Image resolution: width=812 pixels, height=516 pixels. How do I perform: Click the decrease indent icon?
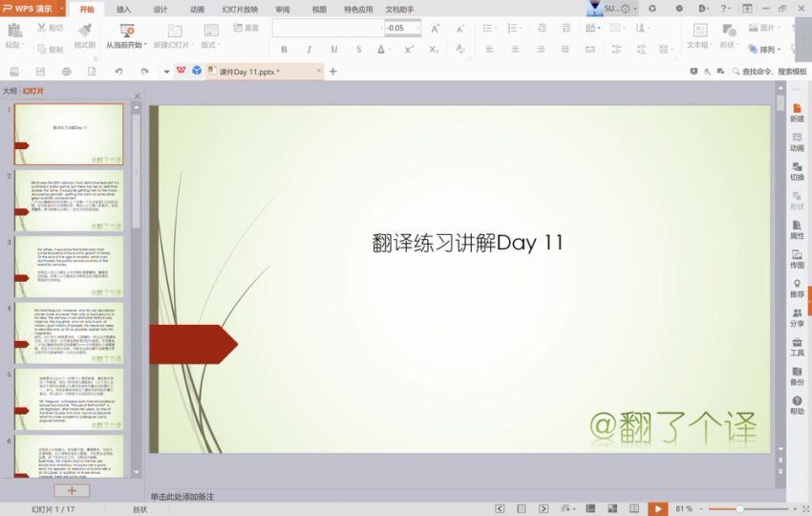(542, 28)
